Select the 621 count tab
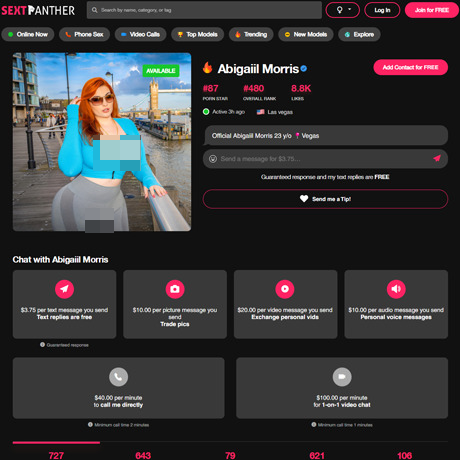This screenshot has height=460, width=460. click(x=317, y=455)
